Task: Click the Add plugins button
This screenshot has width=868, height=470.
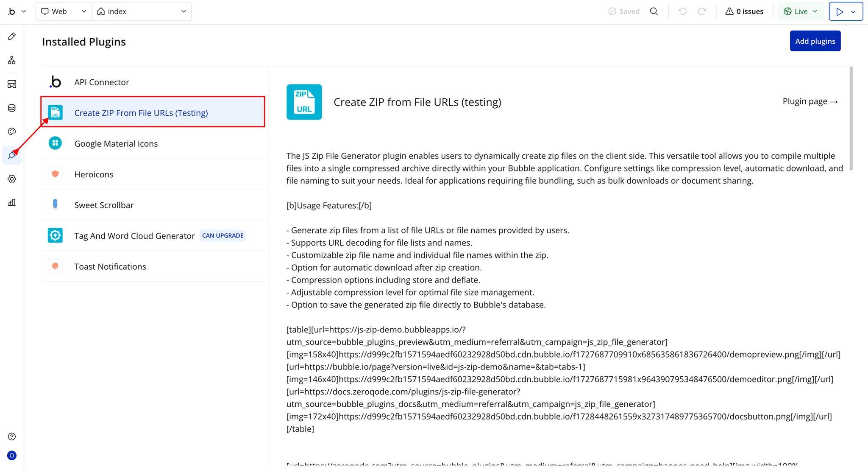Action: 815,41
